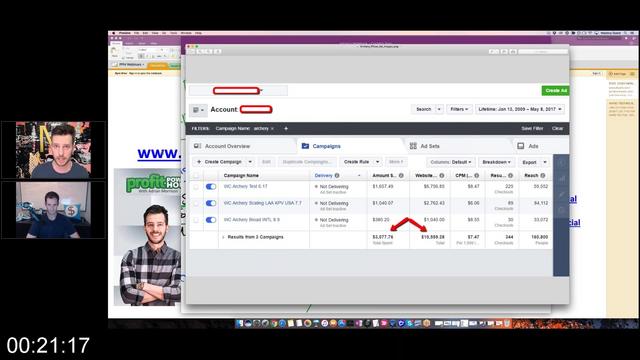The height and width of the screenshot is (360, 640).
Task: Open the arrow next to Create Rule
Action: click(378, 162)
